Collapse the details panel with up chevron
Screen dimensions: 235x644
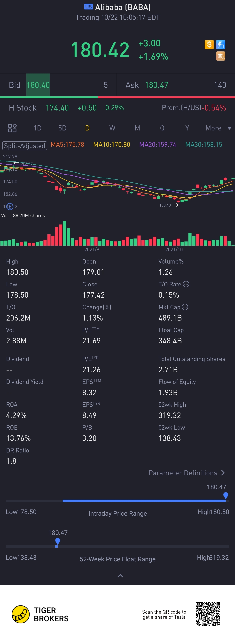coord(120,576)
